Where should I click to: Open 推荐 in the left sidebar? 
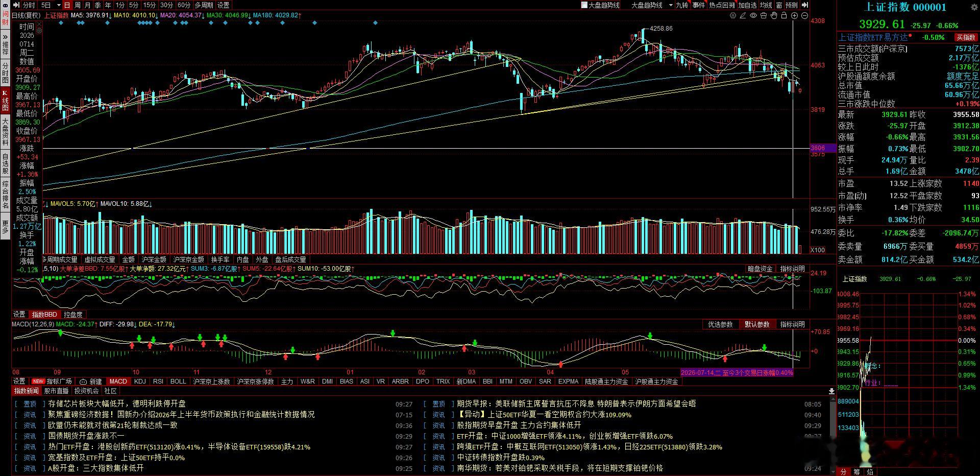(5, 45)
